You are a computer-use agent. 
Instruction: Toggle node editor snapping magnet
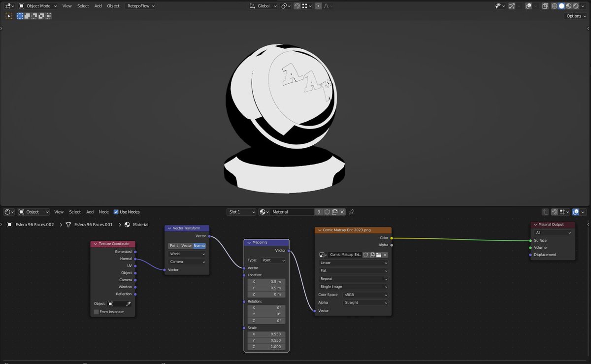point(555,212)
